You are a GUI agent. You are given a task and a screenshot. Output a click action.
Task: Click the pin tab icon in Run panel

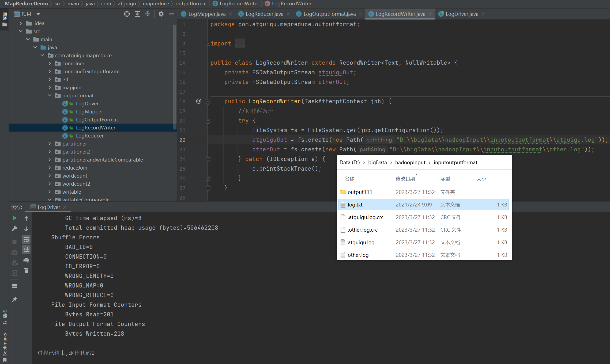tap(14, 299)
